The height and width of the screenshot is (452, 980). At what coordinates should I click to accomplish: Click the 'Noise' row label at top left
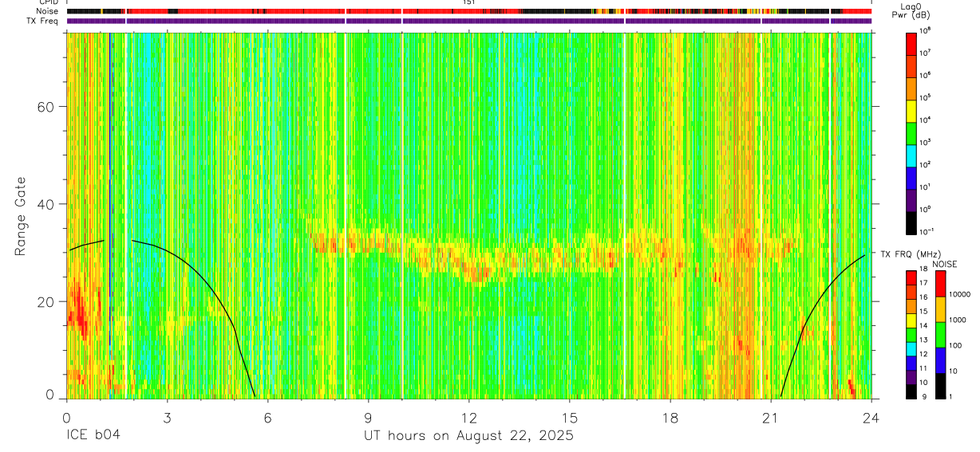[48, 11]
